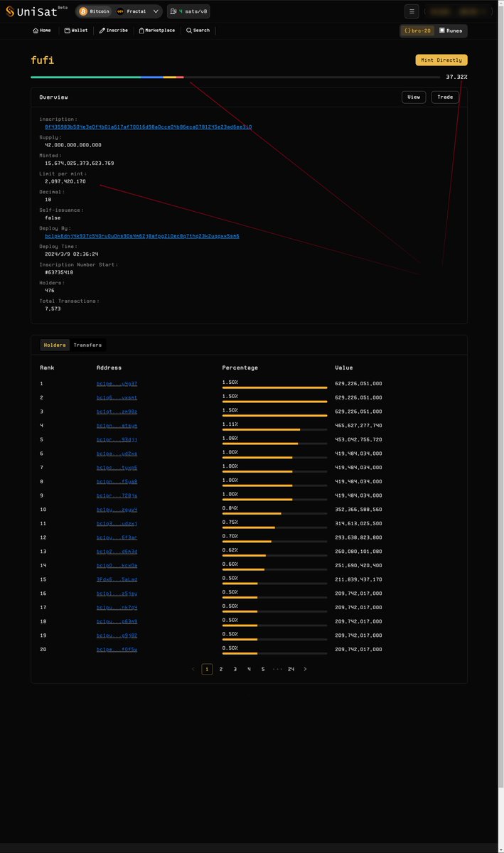Open rank 14 holder address link

117,565
